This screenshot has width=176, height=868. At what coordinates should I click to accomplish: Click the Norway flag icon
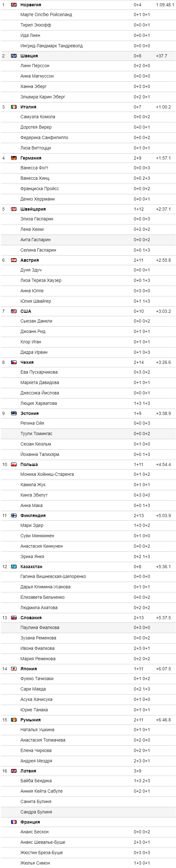[14, 5]
